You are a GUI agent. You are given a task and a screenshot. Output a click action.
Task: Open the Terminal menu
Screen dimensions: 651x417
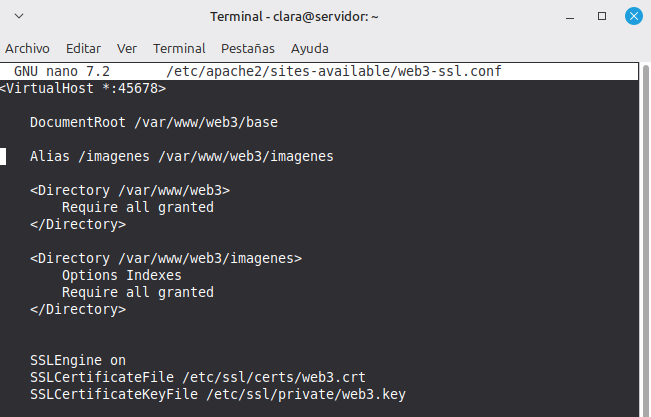[179, 48]
